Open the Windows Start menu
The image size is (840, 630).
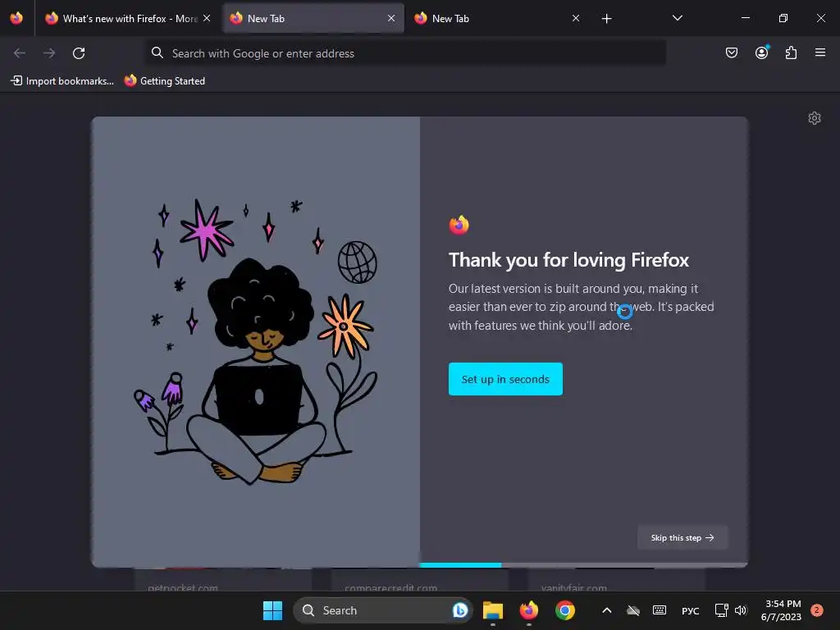click(x=272, y=610)
